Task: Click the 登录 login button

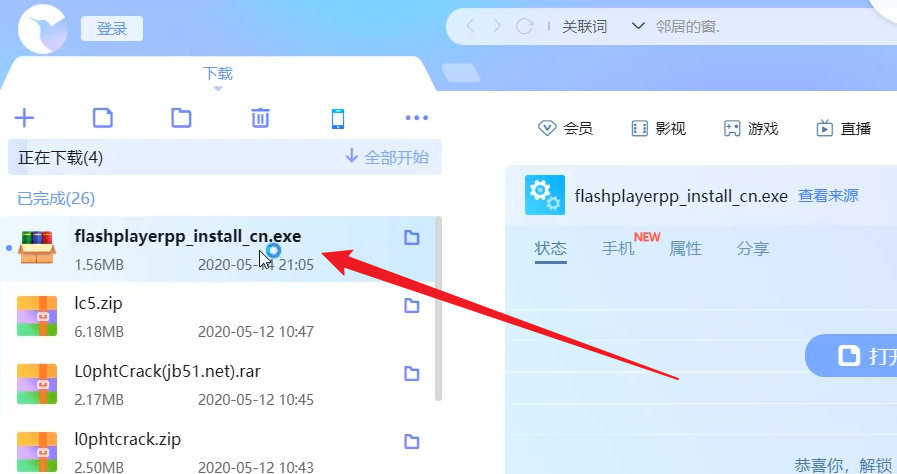Action: click(x=112, y=29)
